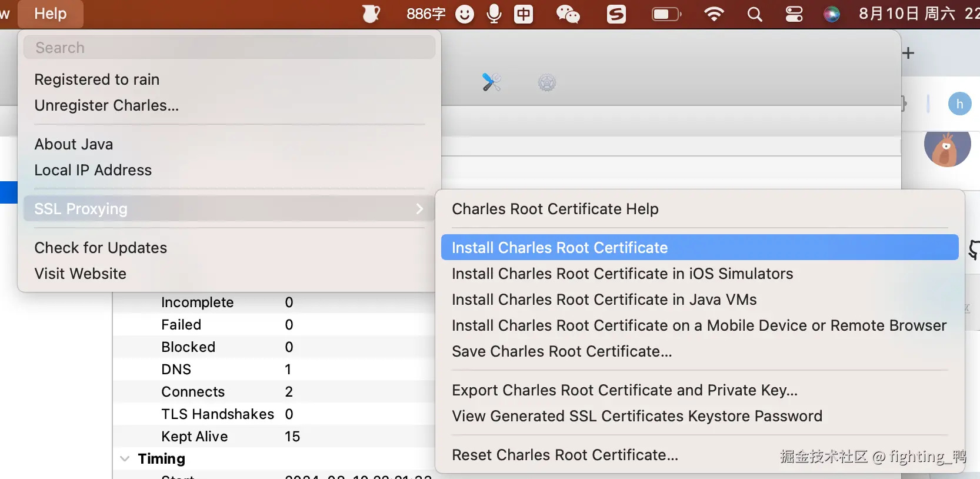Choose Local IP Address
Viewport: 980px width, 479px height.
coord(229,170)
